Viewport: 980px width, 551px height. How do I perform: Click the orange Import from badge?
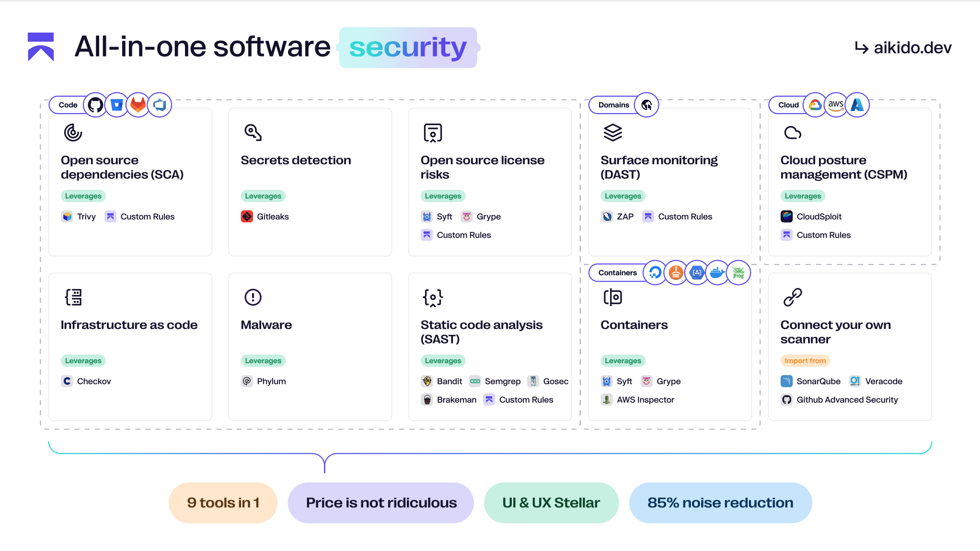pos(805,361)
